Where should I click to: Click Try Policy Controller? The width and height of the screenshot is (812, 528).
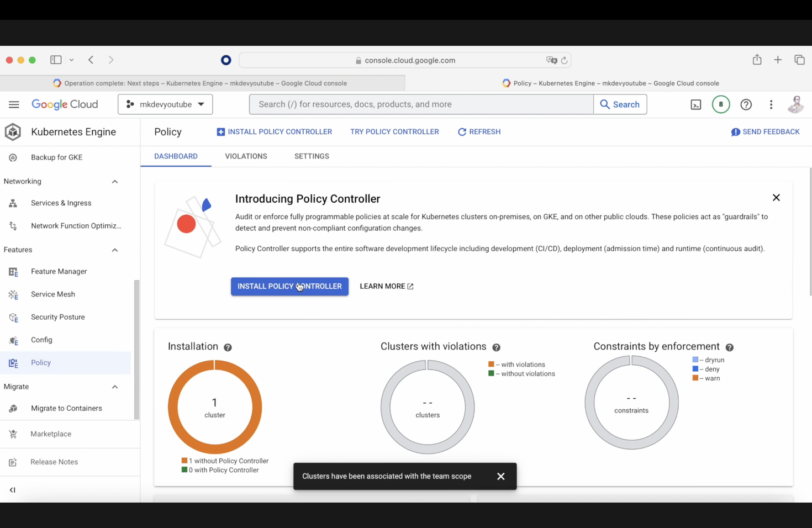pos(394,132)
